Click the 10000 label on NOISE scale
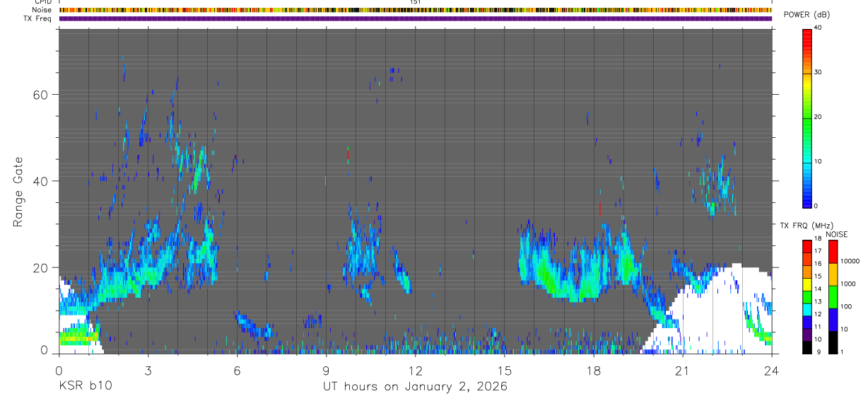 (x=850, y=261)
